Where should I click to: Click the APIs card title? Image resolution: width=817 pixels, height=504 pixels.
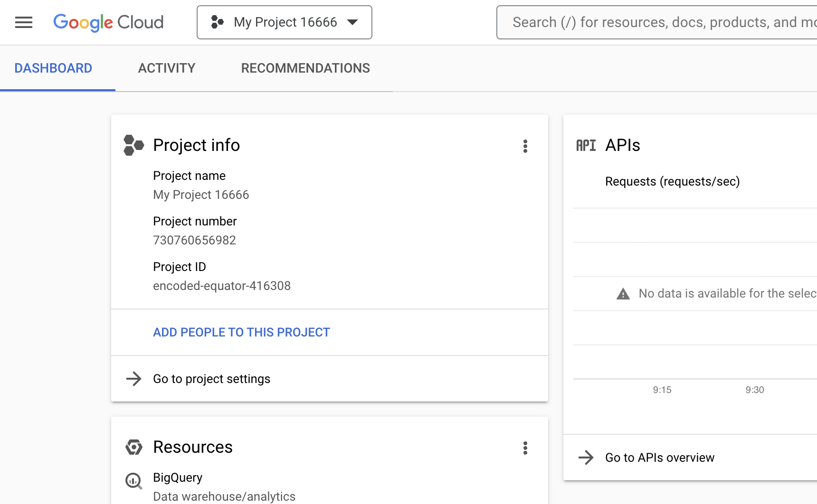point(623,145)
